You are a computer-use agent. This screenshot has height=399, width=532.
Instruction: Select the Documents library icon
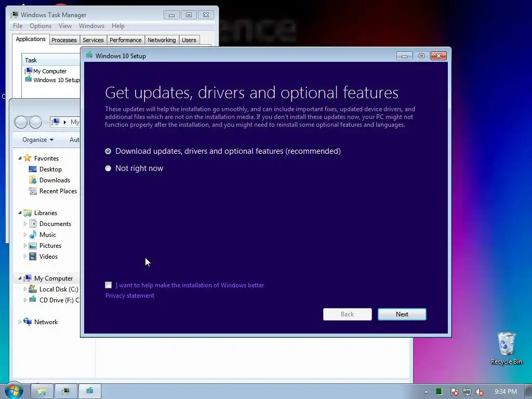pyautogui.click(x=33, y=223)
